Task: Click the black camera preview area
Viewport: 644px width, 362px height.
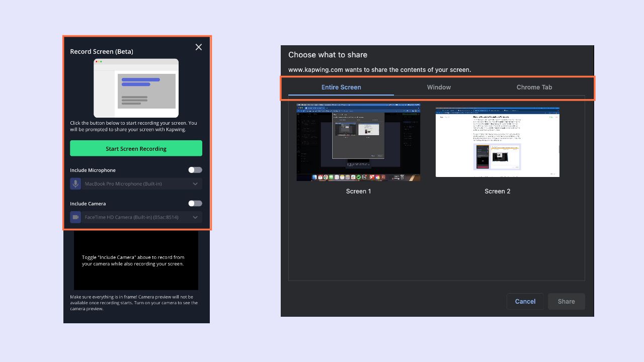Action: (136, 260)
